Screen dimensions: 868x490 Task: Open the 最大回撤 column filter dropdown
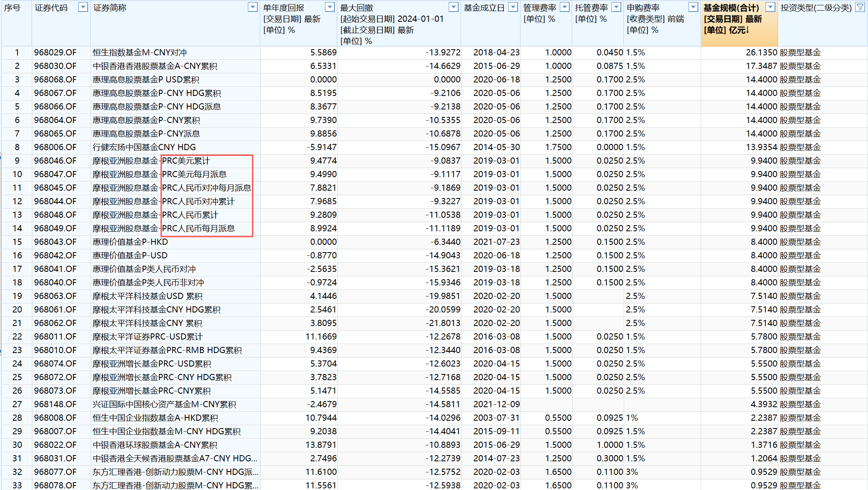(454, 7)
